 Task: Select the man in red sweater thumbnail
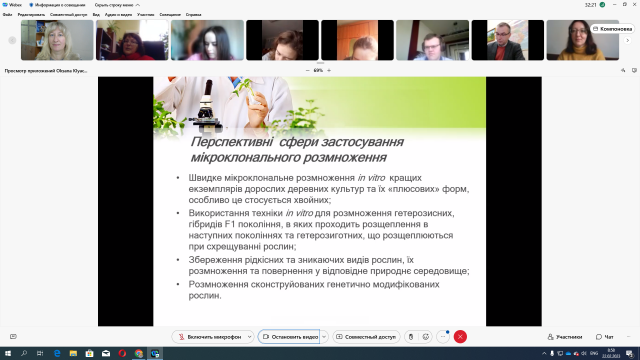pyautogui.click(x=508, y=40)
